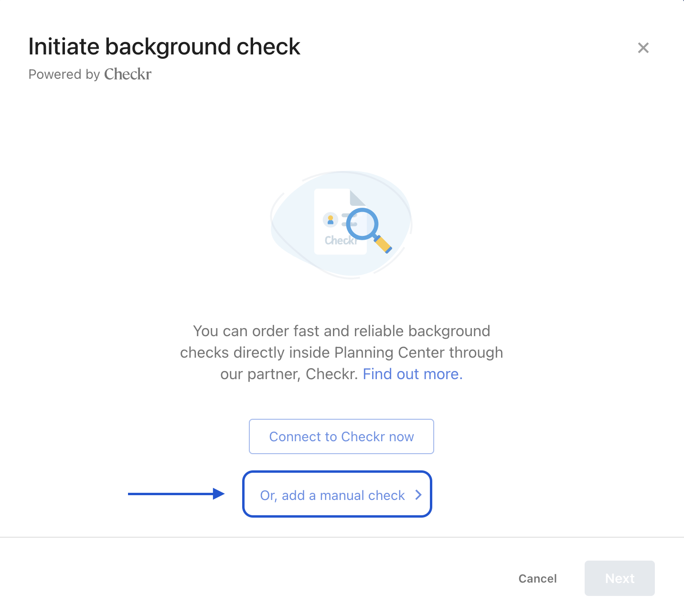Click the Initiate background check heading
The height and width of the screenshot is (616, 684).
coord(164,47)
